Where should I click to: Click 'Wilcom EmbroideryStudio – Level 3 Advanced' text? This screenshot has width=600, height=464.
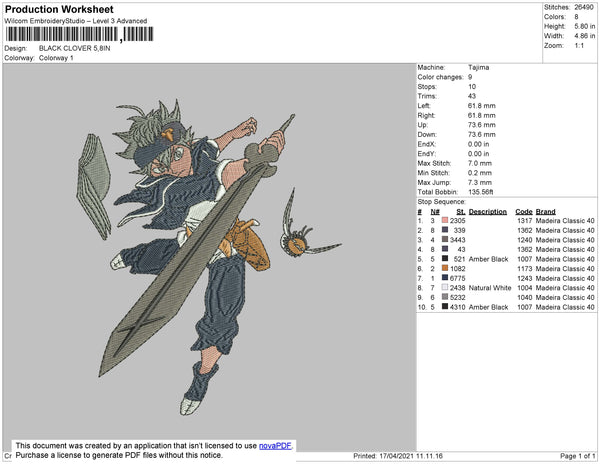(x=76, y=21)
